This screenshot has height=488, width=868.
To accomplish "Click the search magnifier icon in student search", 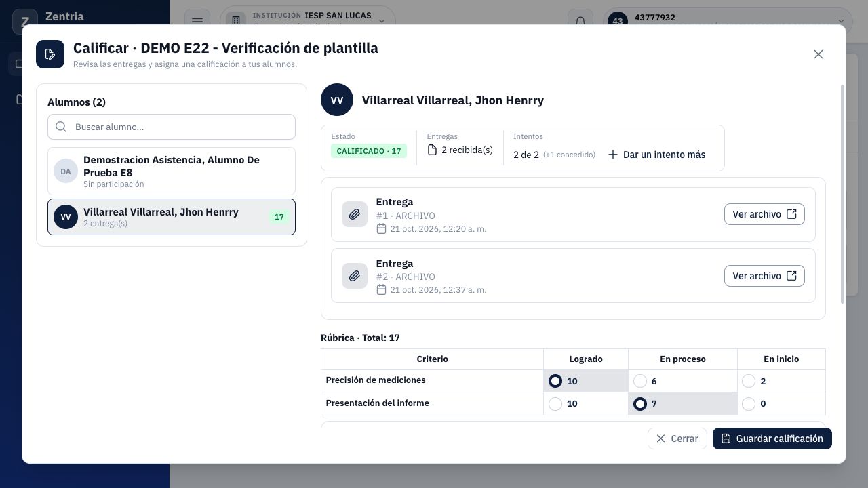I will click(x=61, y=127).
